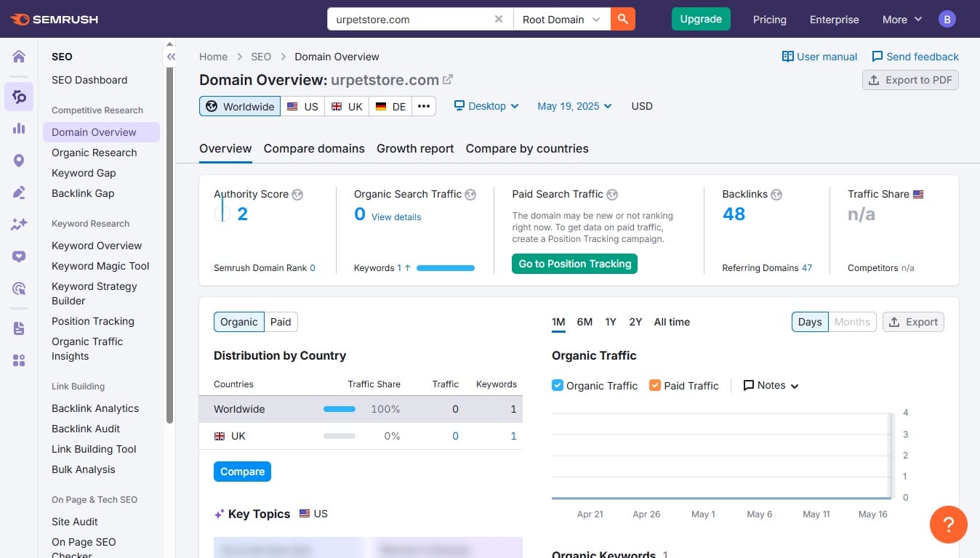
Task: Open the Root Domain dropdown
Action: [x=561, y=20]
